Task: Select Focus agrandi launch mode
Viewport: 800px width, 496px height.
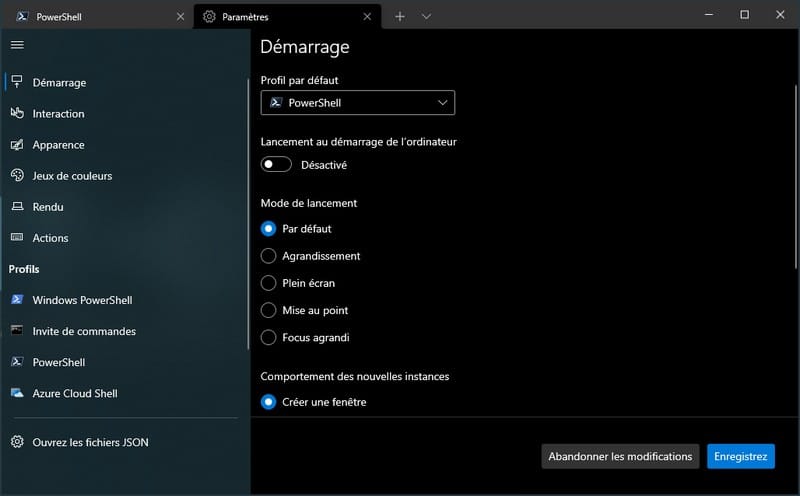Action: coord(268,337)
